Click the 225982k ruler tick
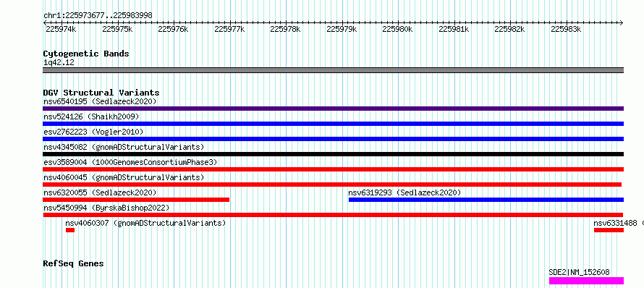The height and width of the screenshot is (288, 644). click(x=509, y=29)
